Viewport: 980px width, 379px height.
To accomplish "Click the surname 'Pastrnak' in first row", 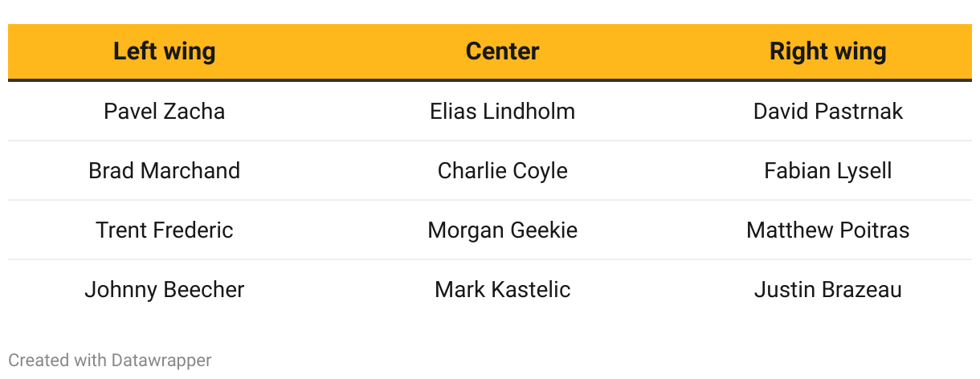I will (864, 111).
